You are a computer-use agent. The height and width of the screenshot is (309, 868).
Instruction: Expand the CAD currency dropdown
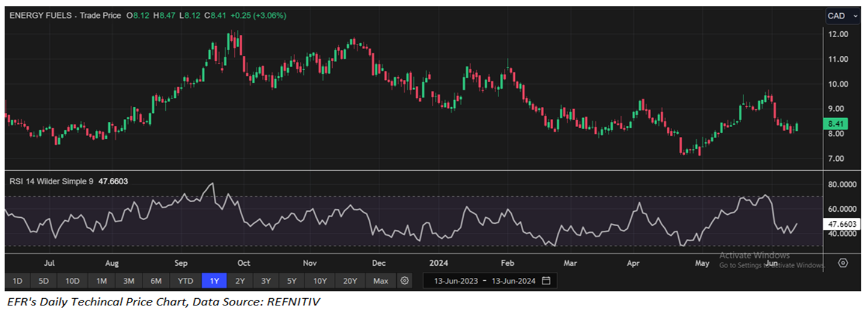click(x=842, y=16)
